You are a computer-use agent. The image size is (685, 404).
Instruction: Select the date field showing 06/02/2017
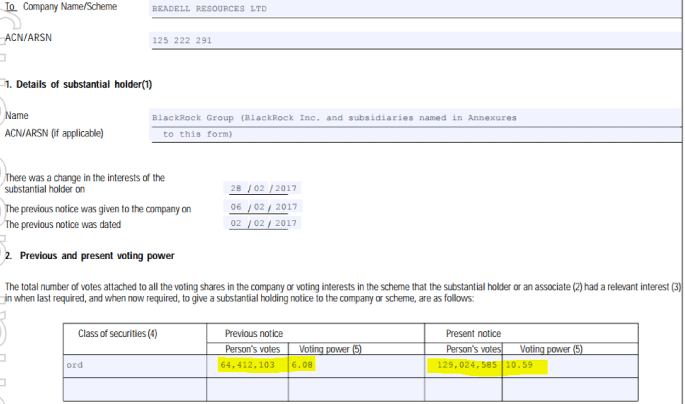coord(264,207)
